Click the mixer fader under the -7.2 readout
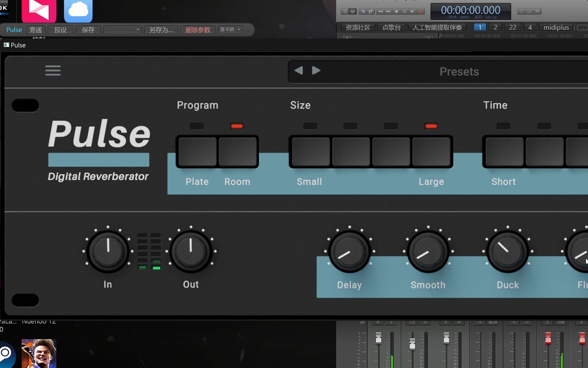This screenshot has height=368, width=588. pyautogui.click(x=412, y=344)
